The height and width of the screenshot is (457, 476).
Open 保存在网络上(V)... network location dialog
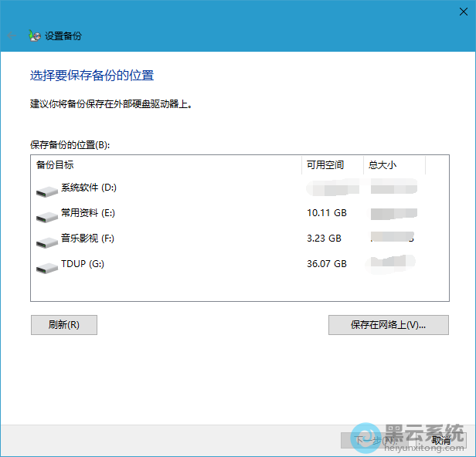tap(388, 325)
